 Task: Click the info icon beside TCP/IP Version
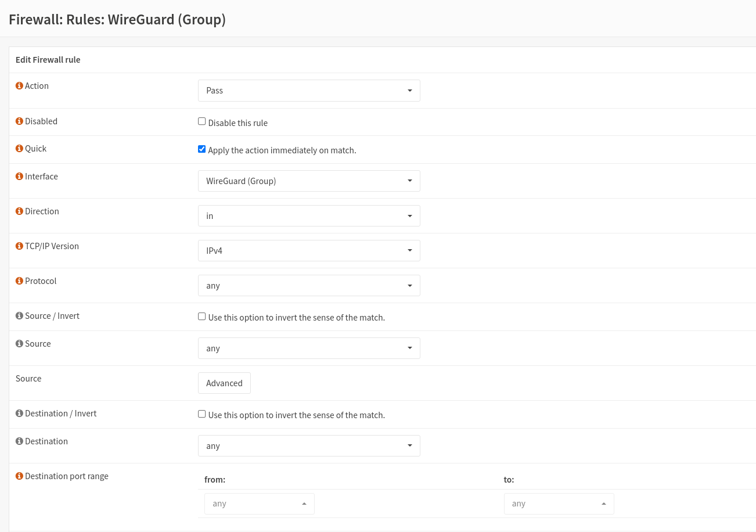(x=19, y=246)
